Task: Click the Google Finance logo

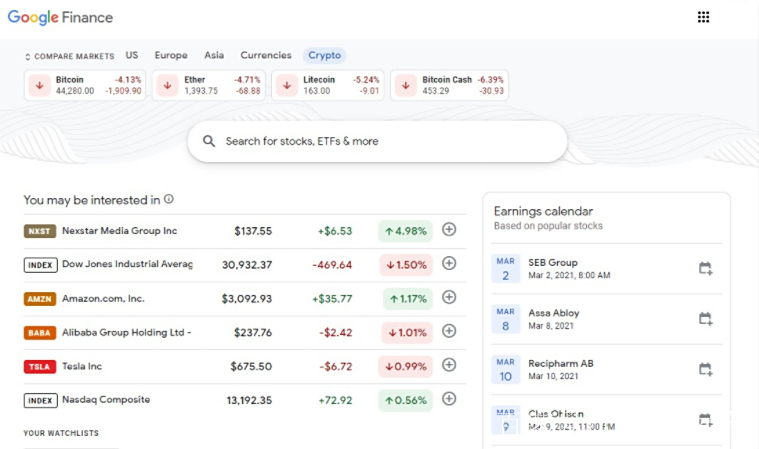Action: 60,17
